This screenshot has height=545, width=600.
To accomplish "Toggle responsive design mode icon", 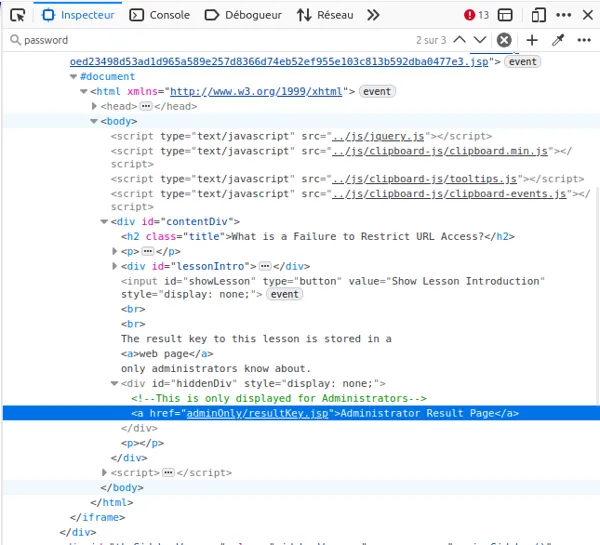I will tap(538, 15).
